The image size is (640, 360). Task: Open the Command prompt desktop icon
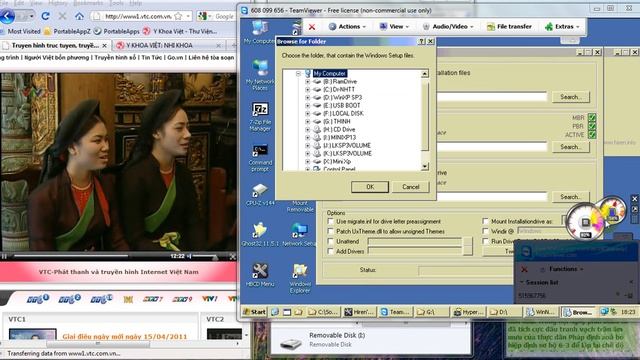(260, 158)
